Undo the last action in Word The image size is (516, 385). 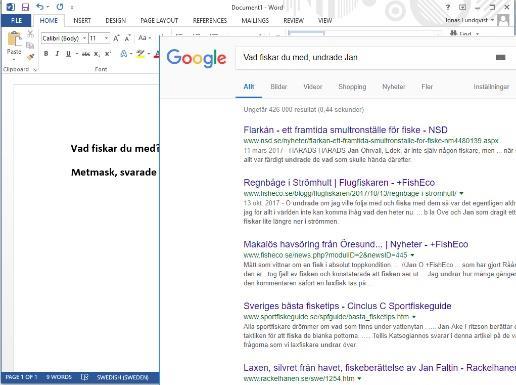click(40, 7)
